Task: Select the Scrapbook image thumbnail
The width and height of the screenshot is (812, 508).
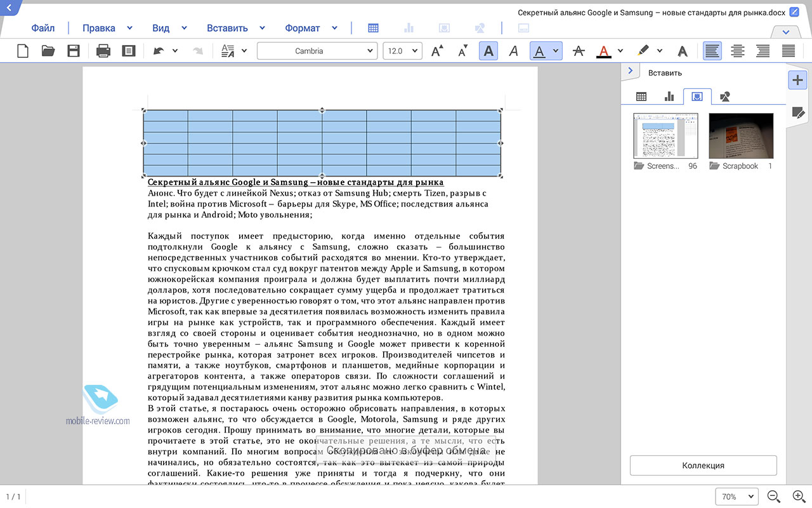Action: click(740, 136)
